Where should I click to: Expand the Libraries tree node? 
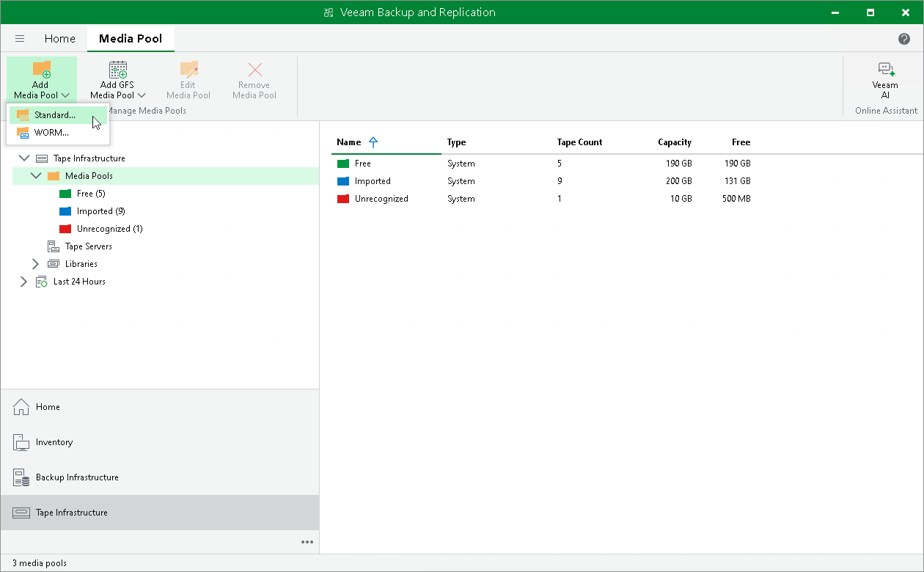[x=35, y=263]
